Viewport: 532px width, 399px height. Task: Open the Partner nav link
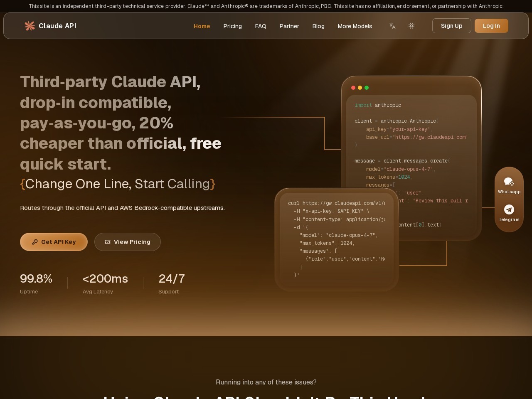[x=289, y=26]
